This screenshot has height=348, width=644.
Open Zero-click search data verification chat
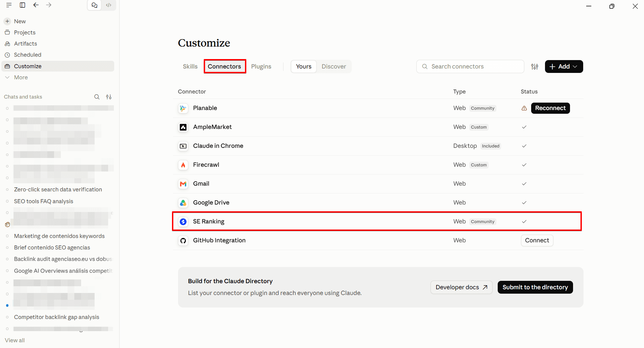click(x=58, y=190)
